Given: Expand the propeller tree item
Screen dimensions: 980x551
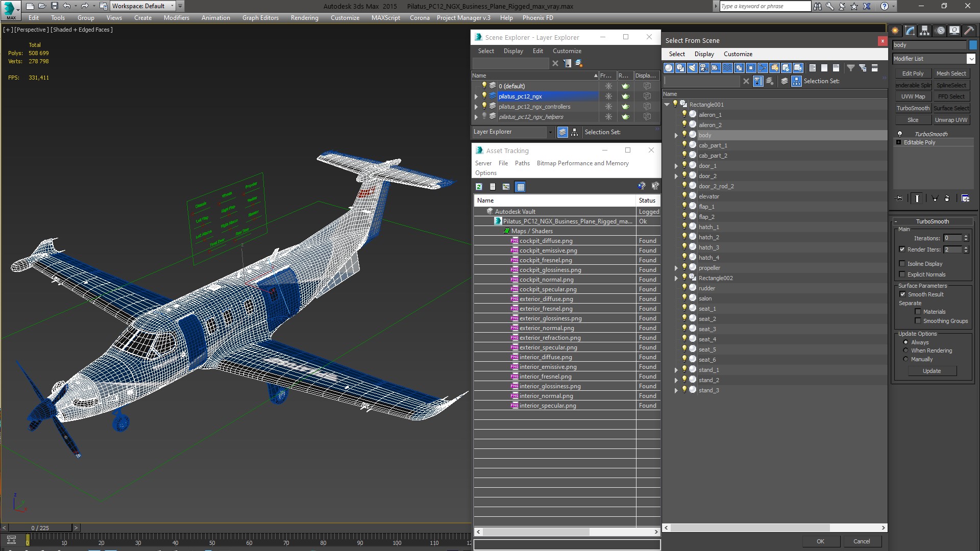Looking at the screenshot, I should tap(676, 268).
